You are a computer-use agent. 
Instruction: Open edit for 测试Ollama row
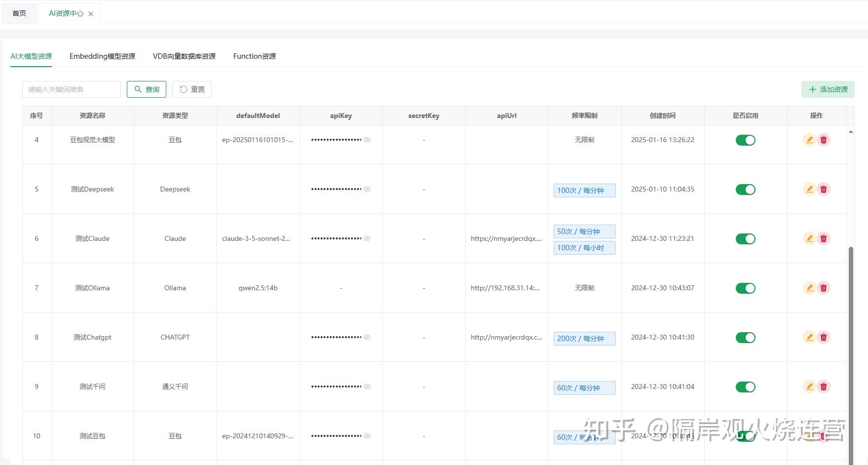click(x=809, y=288)
